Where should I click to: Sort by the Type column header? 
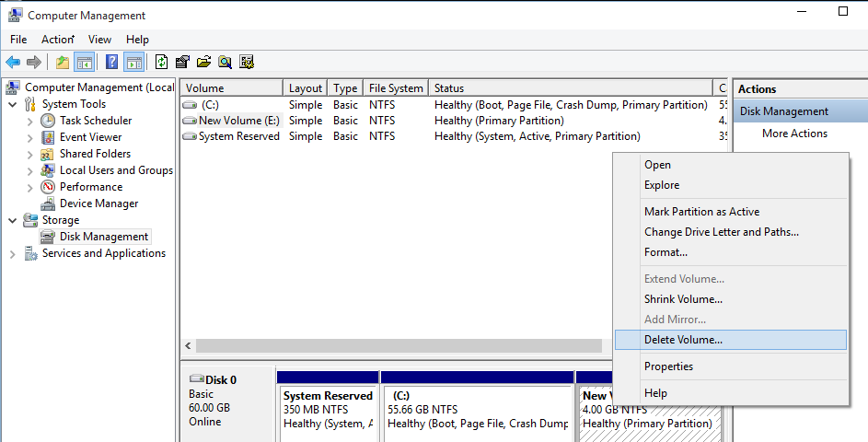[345, 88]
